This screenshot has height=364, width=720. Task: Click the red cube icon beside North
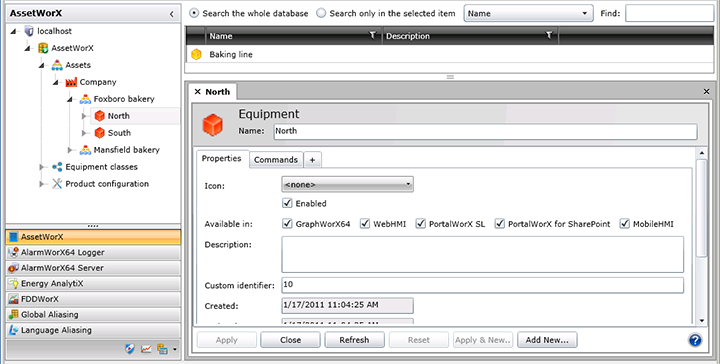click(100, 116)
